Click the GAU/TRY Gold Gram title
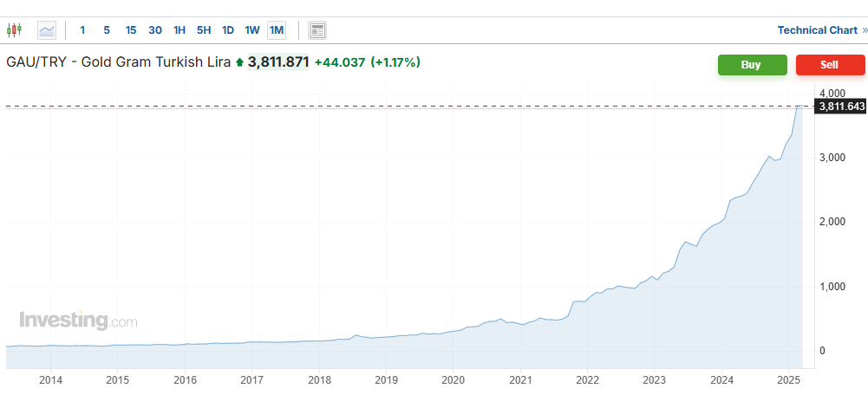This screenshot has width=868, height=408. (x=118, y=62)
